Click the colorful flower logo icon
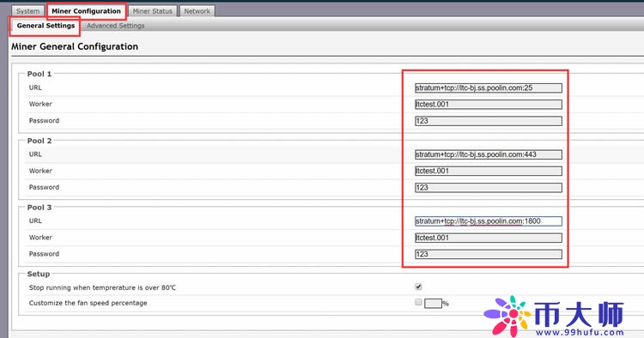This screenshot has width=644, height=338. point(507,317)
